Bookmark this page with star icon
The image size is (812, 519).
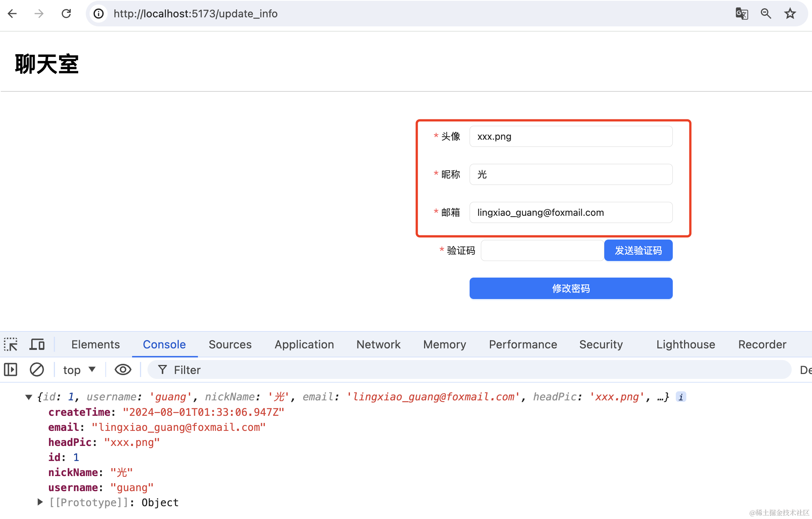[x=790, y=14]
